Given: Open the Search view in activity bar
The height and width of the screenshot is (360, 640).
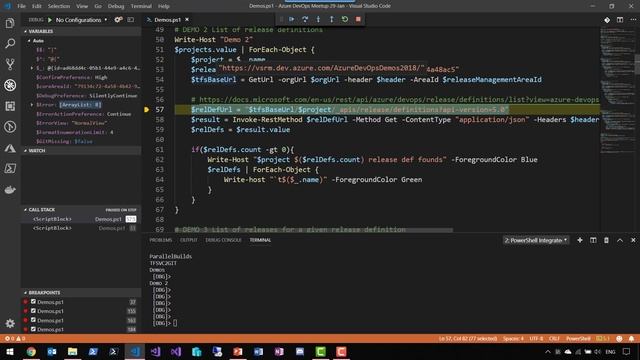Looking at the screenshot, I should (10, 43).
